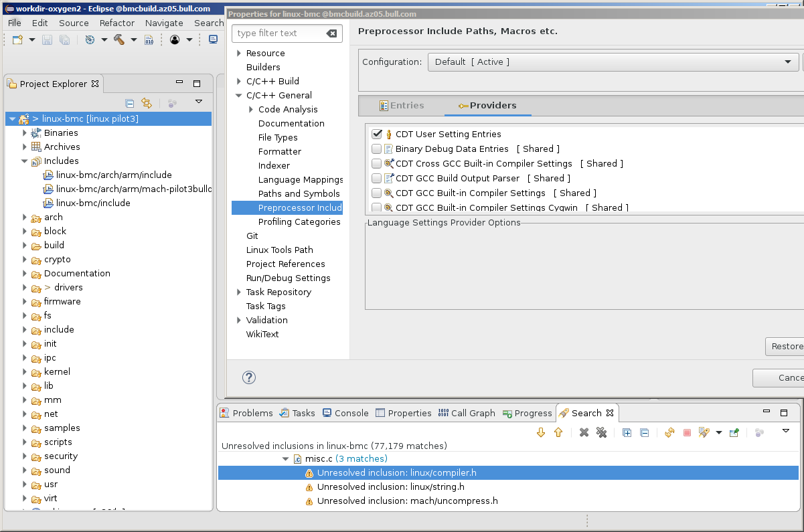Switch to the Entries tab
The height and width of the screenshot is (532, 804).
(x=401, y=105)
